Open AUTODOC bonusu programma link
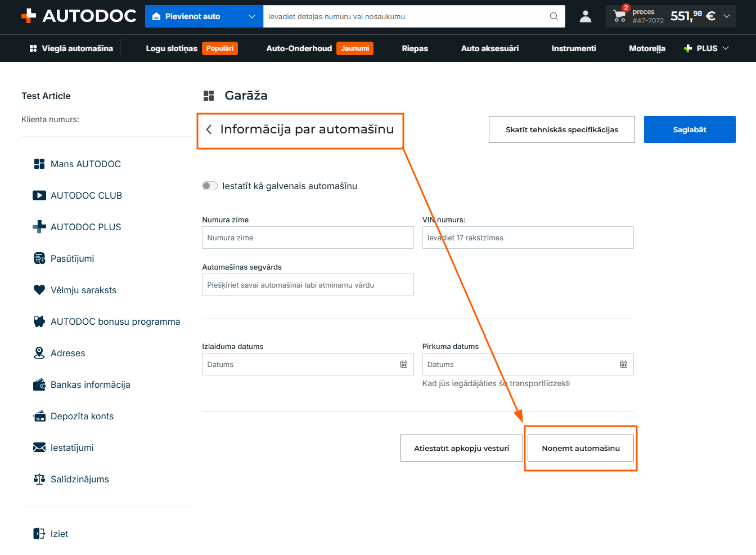 [115, 321]
